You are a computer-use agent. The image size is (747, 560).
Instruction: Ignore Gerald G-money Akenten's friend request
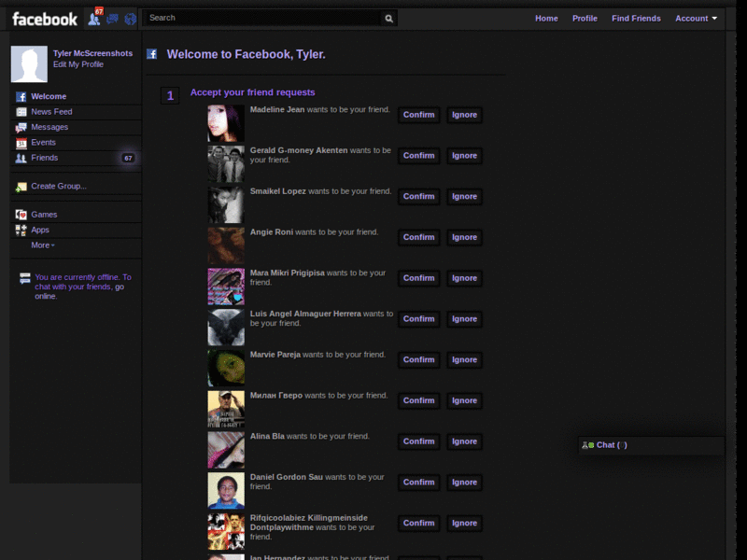coord(464,155)
